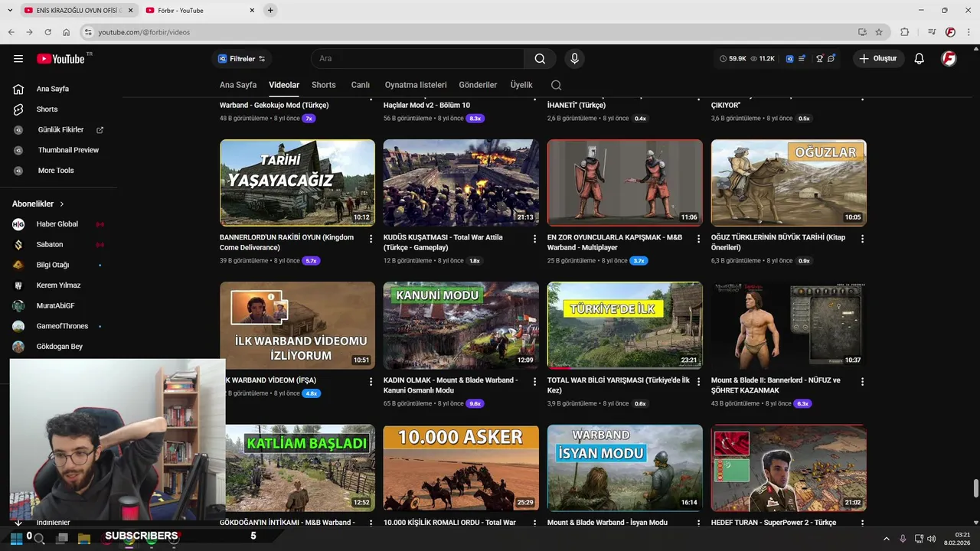Open the YouTube hamburger guide menu

(18, 59)
